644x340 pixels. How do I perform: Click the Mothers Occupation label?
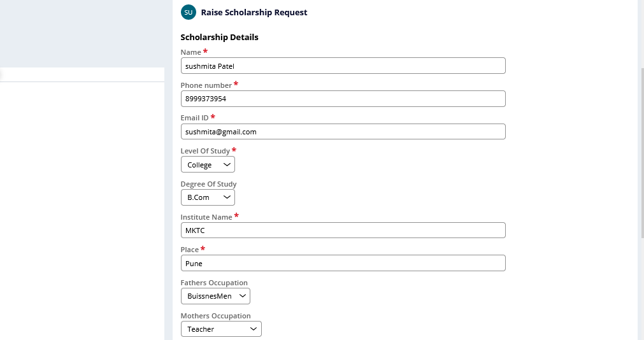click(x=215, y=316)
